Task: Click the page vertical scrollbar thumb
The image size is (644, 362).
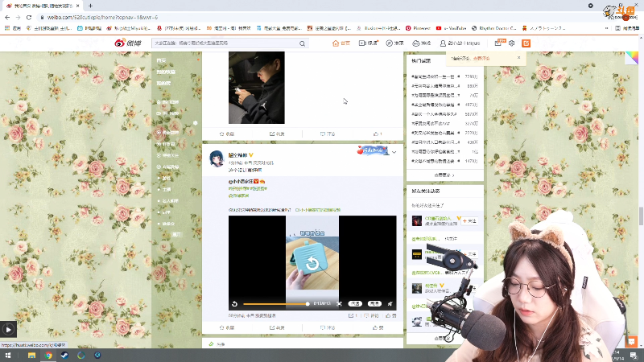Action: pos(641,216)
